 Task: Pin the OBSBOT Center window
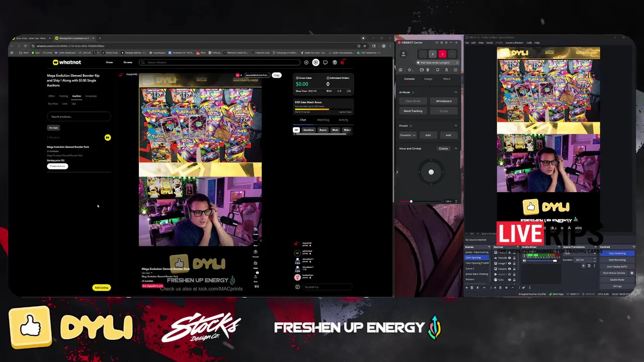(446, 43)
